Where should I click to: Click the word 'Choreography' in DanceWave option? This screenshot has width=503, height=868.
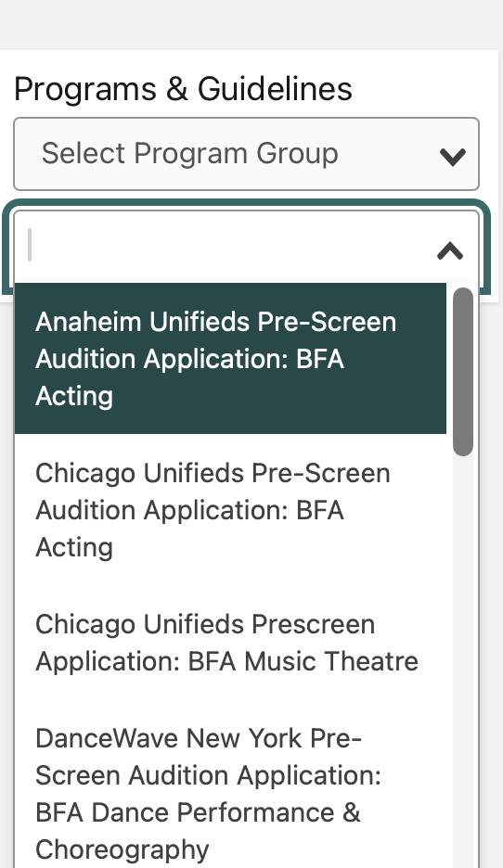122,849
